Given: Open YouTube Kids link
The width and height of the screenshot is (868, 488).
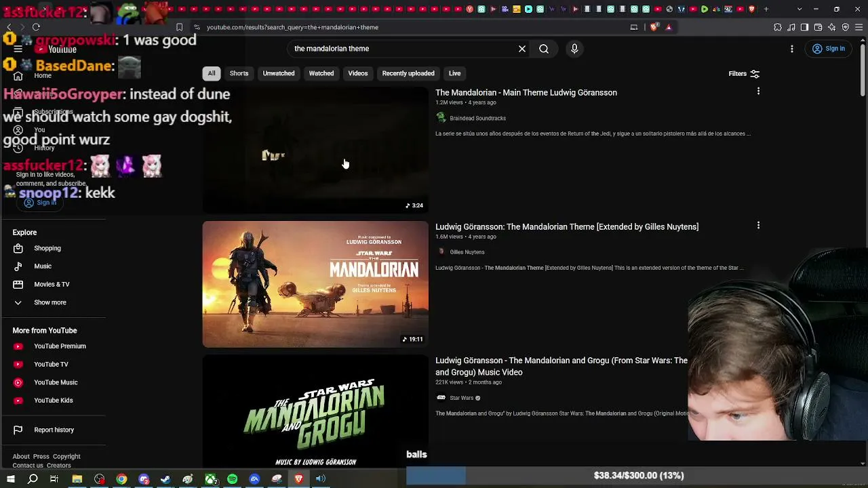Looking at the screenshot, I should tap(54, 401).
